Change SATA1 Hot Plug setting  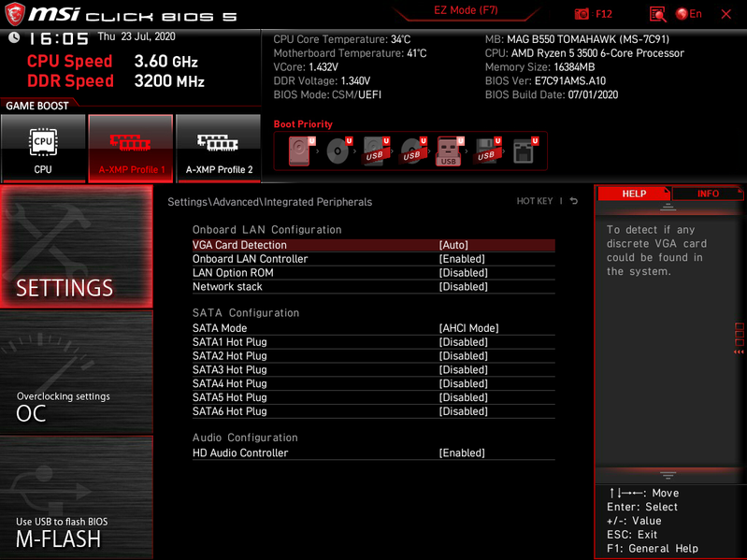click(374, 342)
